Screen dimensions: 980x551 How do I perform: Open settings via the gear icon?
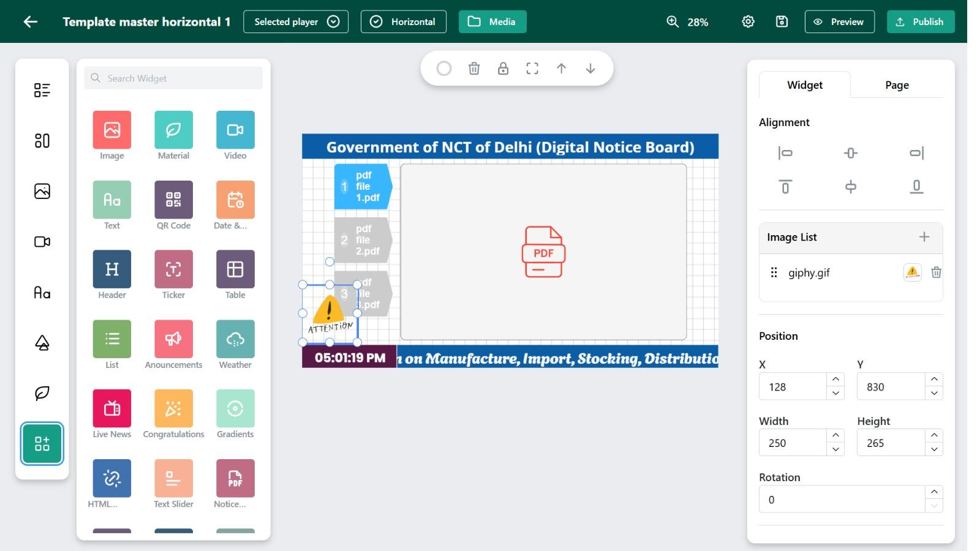click(x=747, y=21)
